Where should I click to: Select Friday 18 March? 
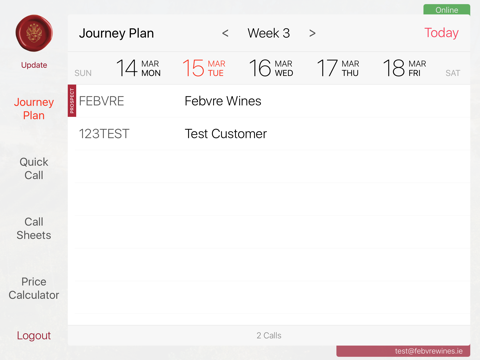point(404,68)
